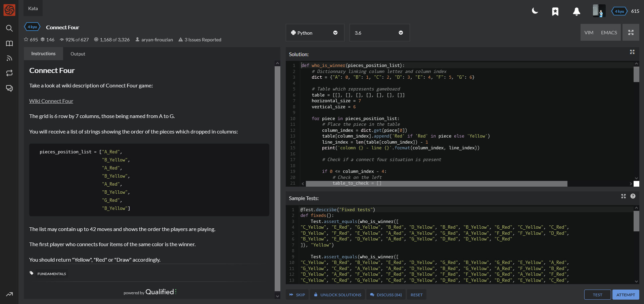This screenshot has height=304, width=644.
Task: Enable VIM key bindings
Action: pyautogui.click(x=589, y=33)
